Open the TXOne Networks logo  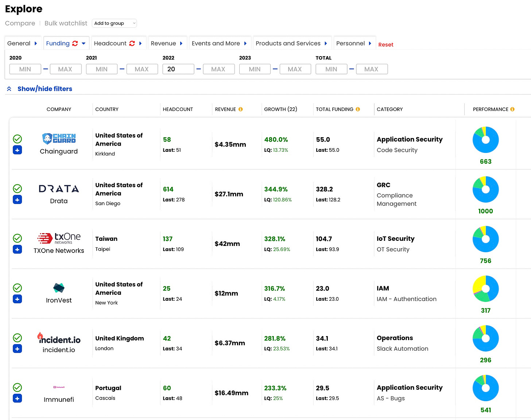59,238
